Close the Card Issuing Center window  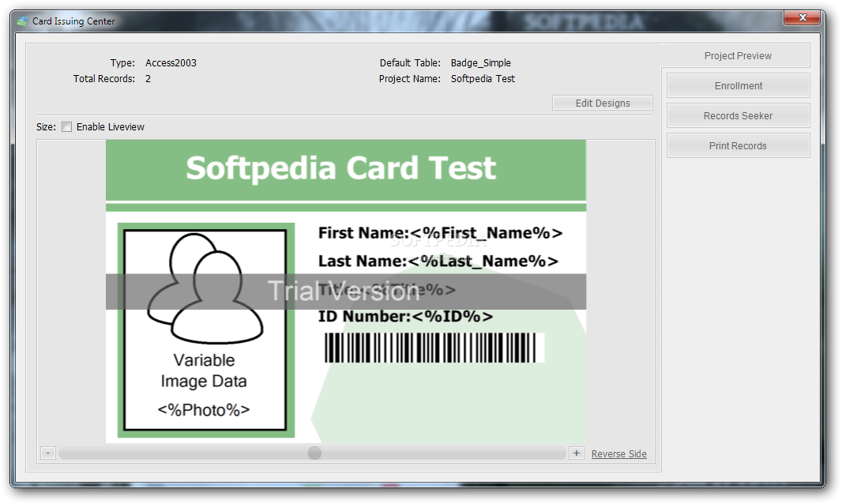coord(803,17)
